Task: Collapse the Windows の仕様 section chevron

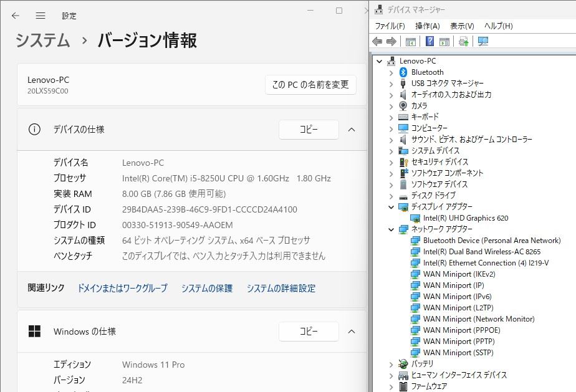Action: click(352, 332)
